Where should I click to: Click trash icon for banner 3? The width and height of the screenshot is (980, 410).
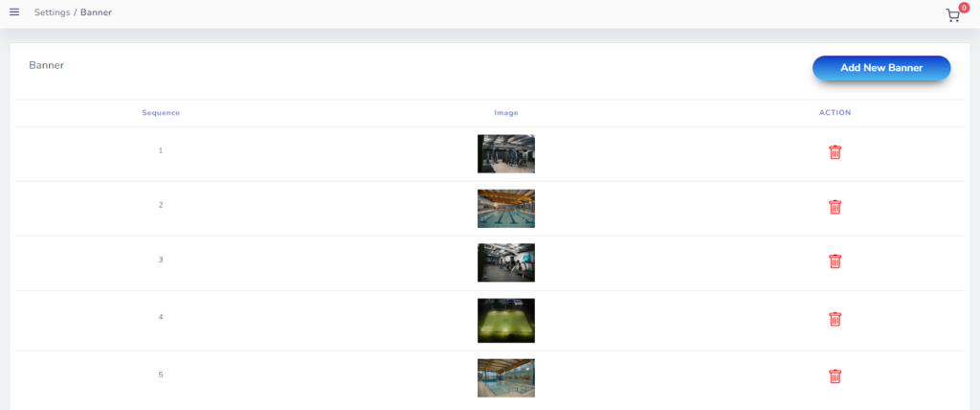[835, 262]
